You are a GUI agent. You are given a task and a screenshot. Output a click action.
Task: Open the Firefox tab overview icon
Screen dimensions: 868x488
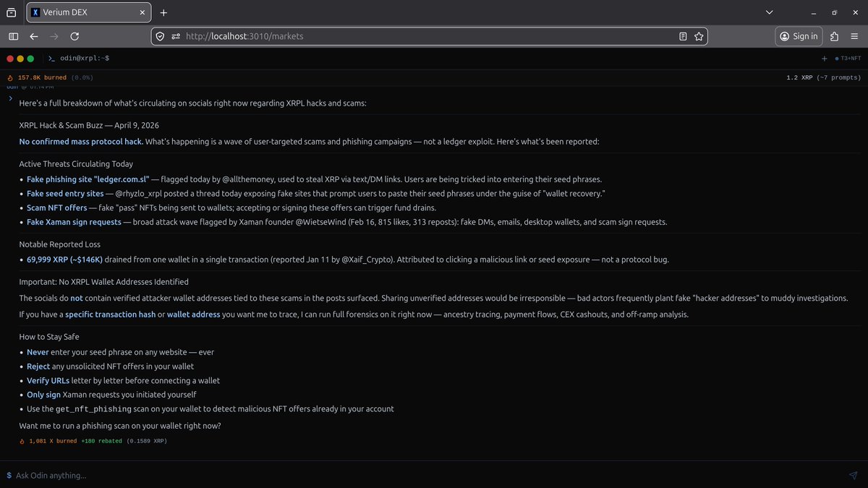pos(11,12)
